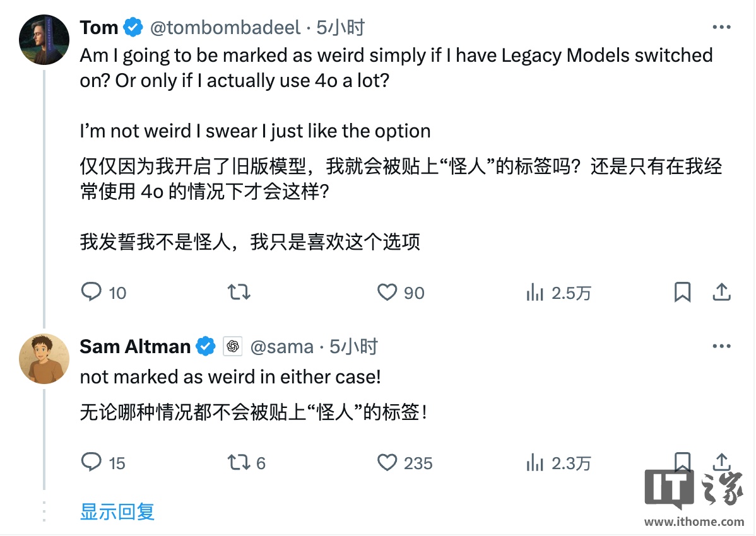View analytics for Tom's tweet
This screenshot has height=536, width=756.
pos(535,292)
